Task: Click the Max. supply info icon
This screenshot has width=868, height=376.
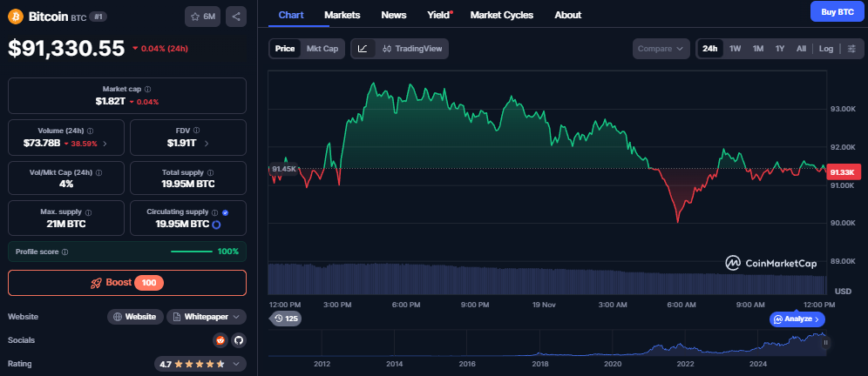Action: [89, 212]
